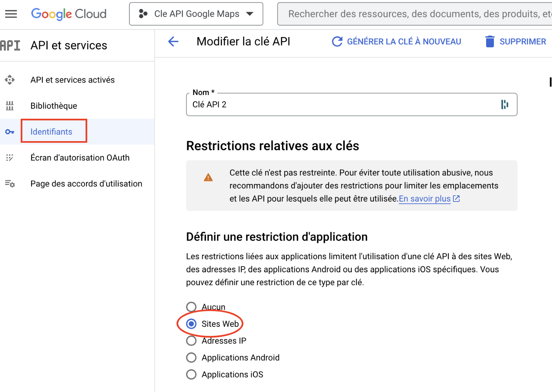Viewport: 552px width, 392px height.
Task: Choose Applications Android restriction
Action: click(191, 357)
